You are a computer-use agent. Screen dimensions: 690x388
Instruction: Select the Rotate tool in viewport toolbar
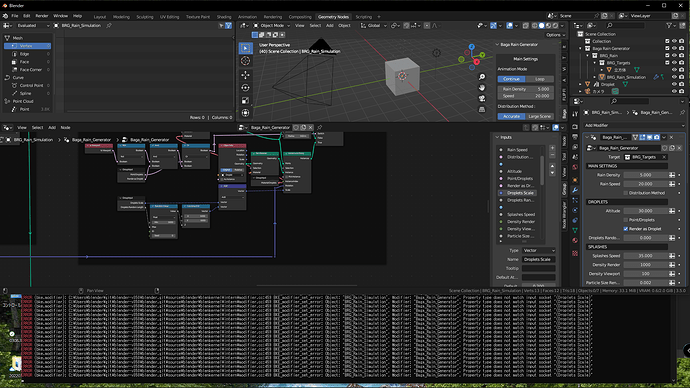246,88
